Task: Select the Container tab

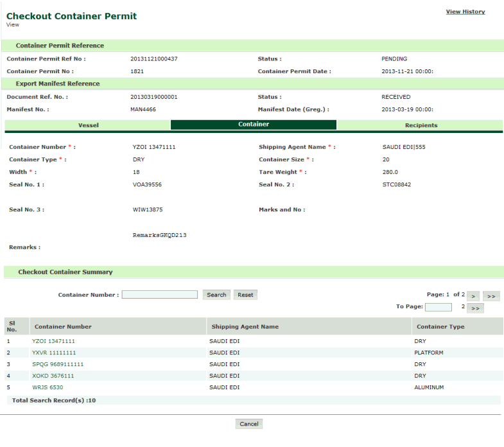Action: click(253, 125)
